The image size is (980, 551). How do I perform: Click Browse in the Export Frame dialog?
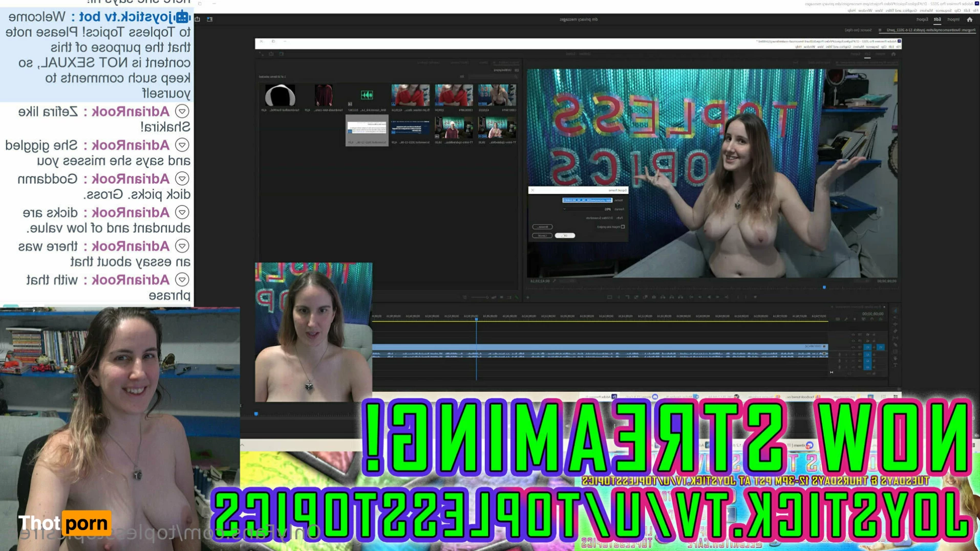(542, 227)
